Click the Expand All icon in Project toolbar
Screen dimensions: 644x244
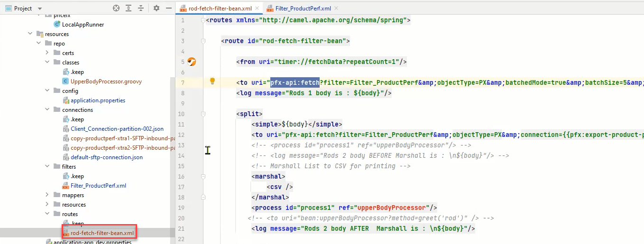tap(129, 9)
